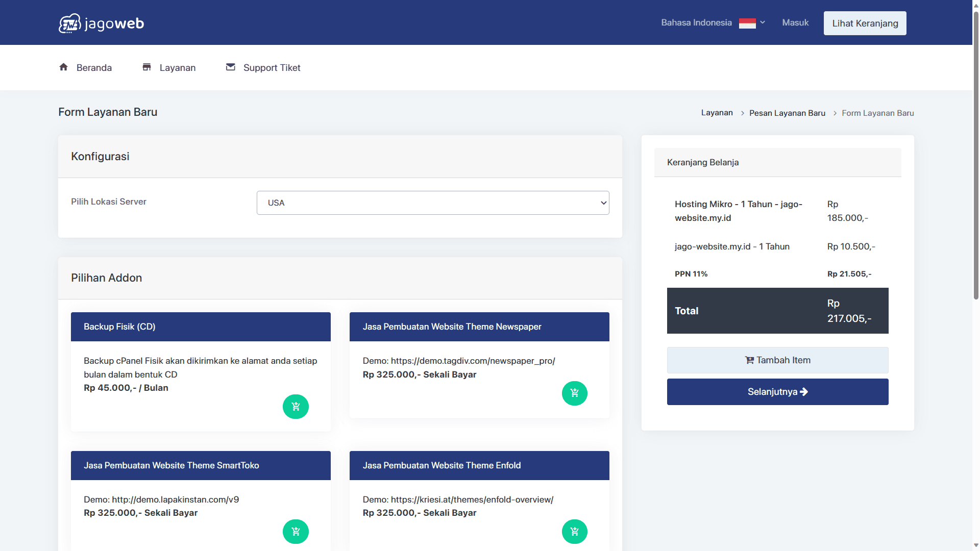The image size is (980, 551).
Task: Click the Layanan breadcrumb link
Action: 717,113
